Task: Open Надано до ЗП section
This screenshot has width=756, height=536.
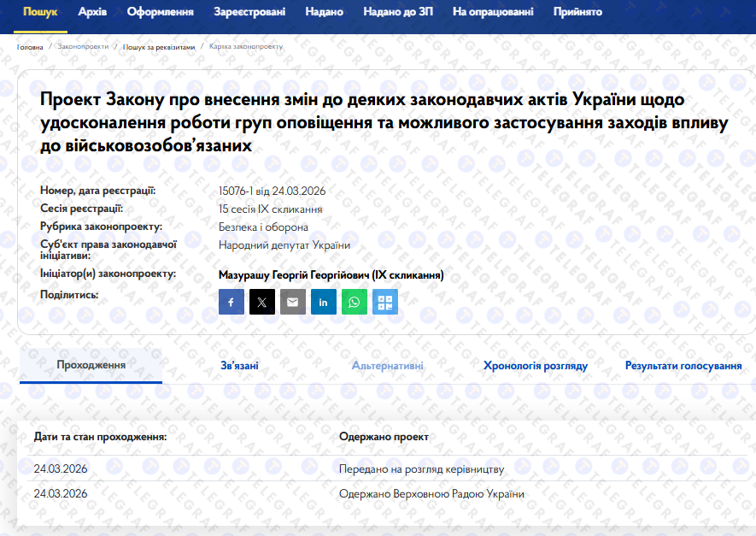Action: click(x=397, y=12)
